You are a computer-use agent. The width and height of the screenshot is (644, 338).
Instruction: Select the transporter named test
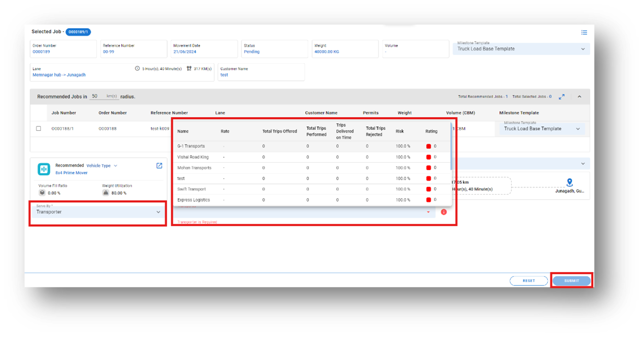[312, 178]
